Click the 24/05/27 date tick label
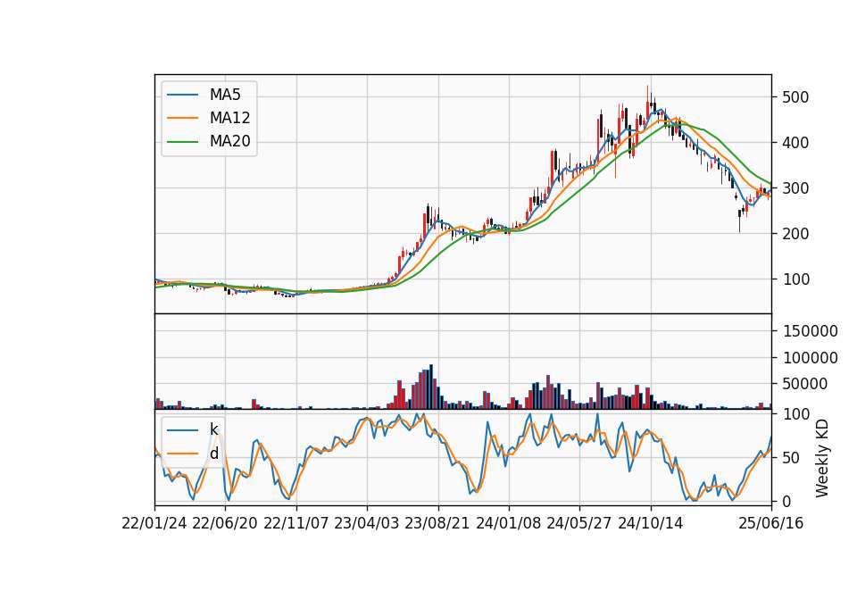This screenshot has width=857, height=616. coord(579,523)
